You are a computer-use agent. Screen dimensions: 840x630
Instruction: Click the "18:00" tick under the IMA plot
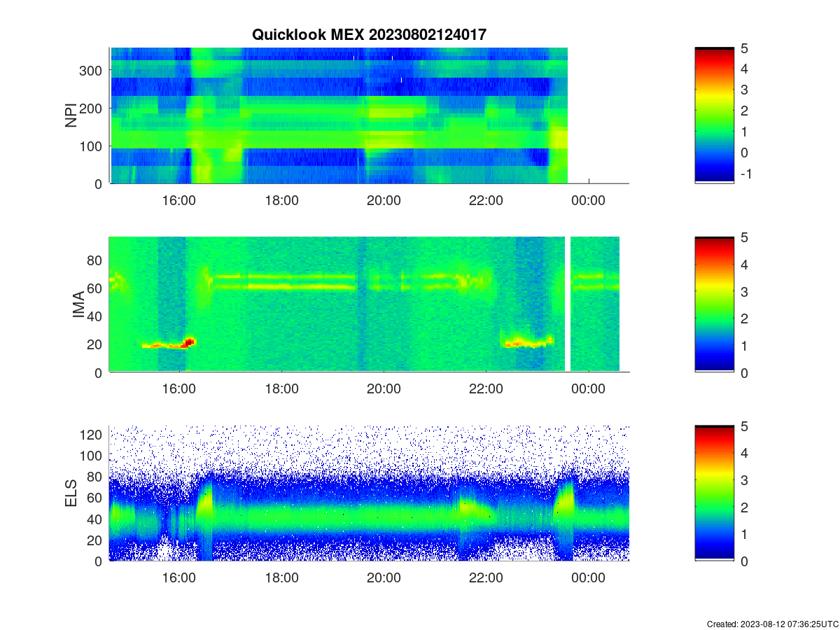[282, 388]
